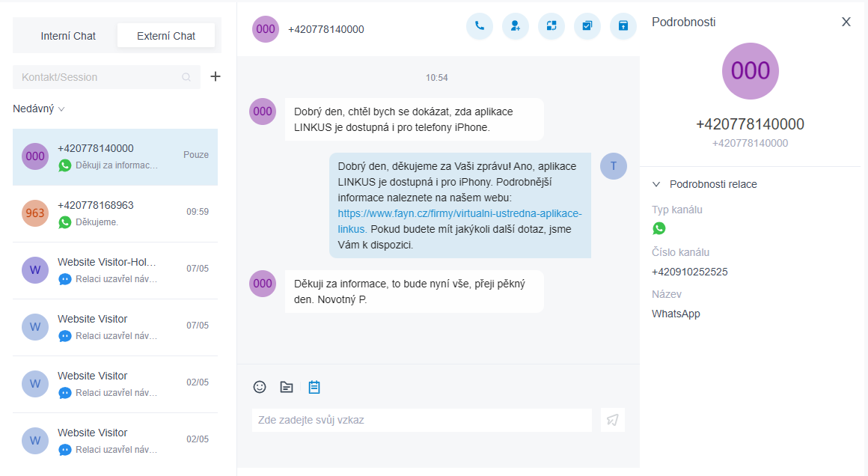The height and width of the screenshot is (476, 868).
Task: Open the fayn.cz link in the message
Action: [x=459, y=213]
